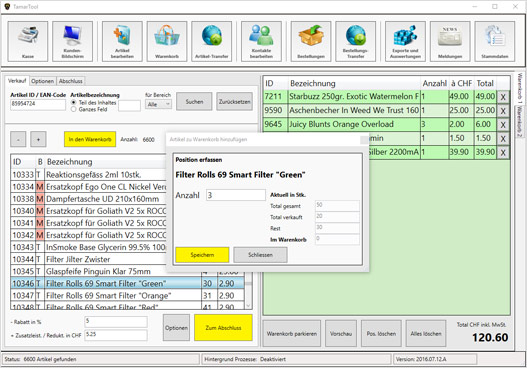Click the yellow 'Zum Abschluss' button
Viewport: 527px width, 368px height.
tap(223, 328)
